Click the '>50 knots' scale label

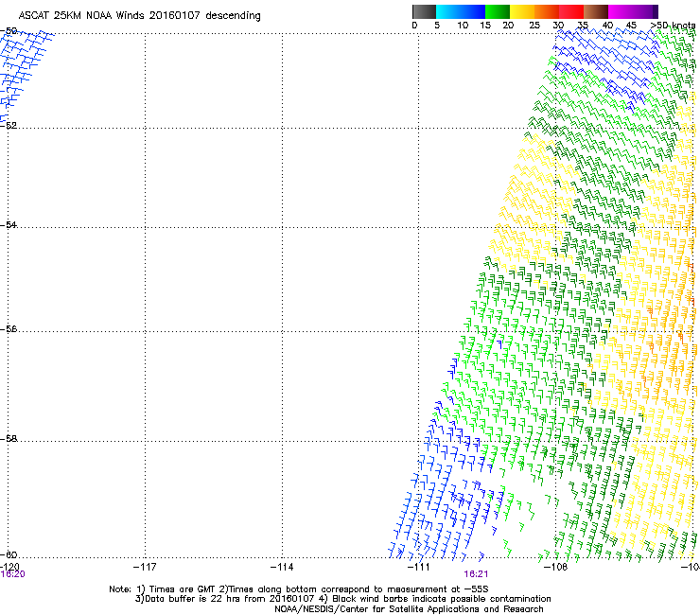point(673,25)
